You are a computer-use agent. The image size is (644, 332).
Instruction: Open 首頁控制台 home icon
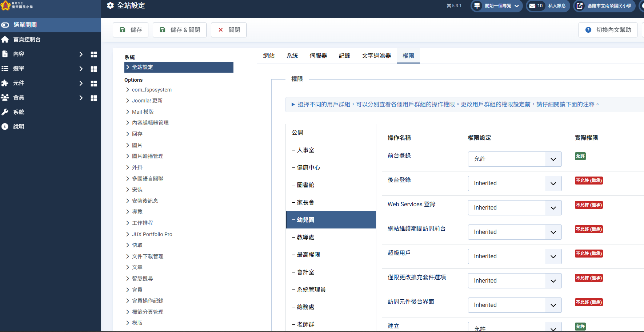click(5, 39)
